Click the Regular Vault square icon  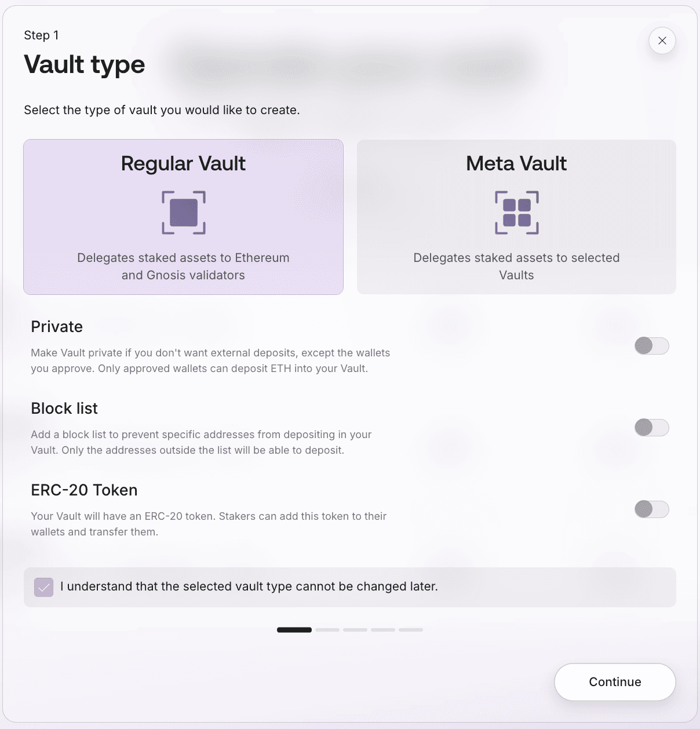[x=184, y=213]
